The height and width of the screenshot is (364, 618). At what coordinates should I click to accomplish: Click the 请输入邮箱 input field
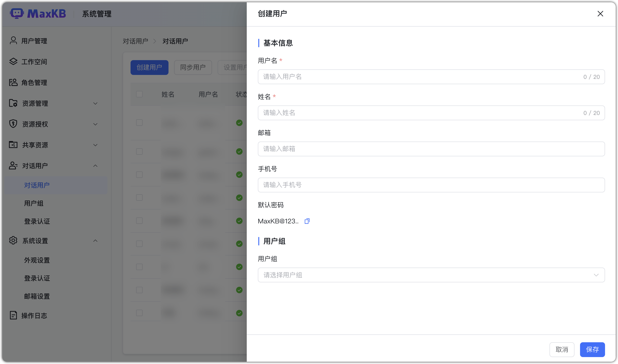(x=431, y=149)
